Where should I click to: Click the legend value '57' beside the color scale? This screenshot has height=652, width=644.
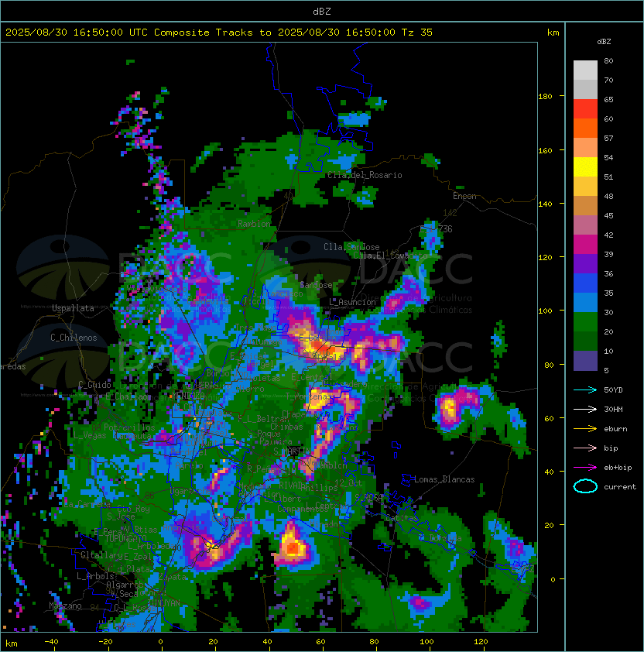coord(608,138)
